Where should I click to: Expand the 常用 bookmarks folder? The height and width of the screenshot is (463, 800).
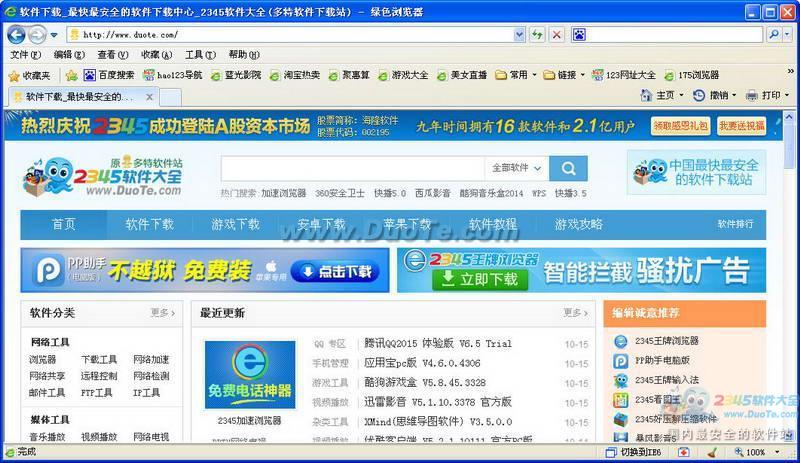516,75
